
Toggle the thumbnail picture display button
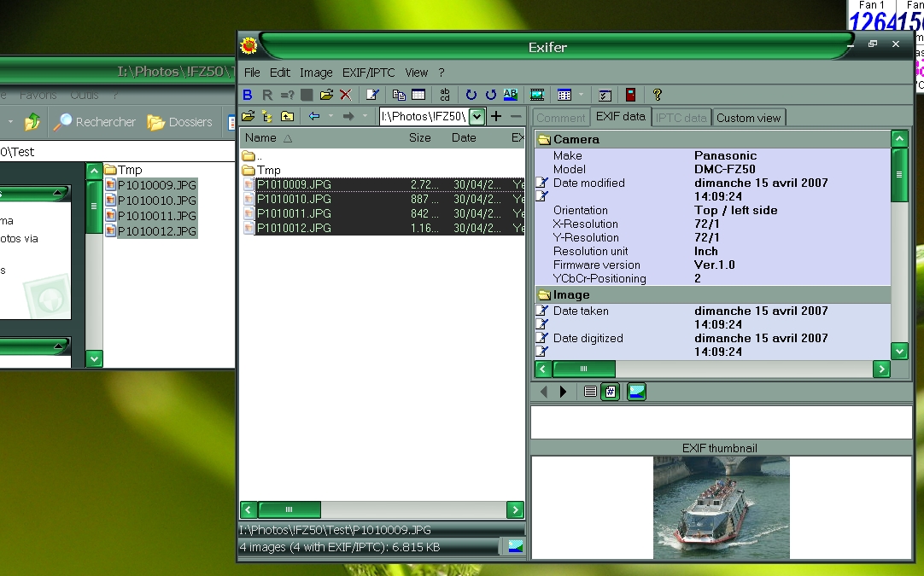(x=636, y=392)
